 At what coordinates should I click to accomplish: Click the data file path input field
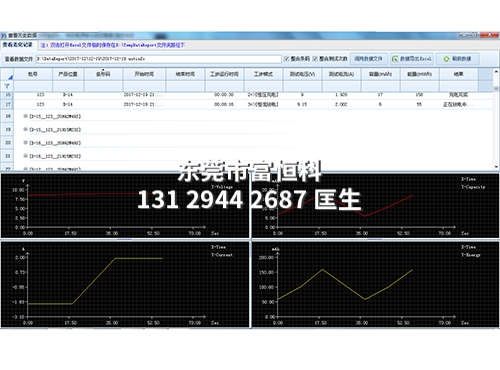pyautogui.click(x=159, y=59)
